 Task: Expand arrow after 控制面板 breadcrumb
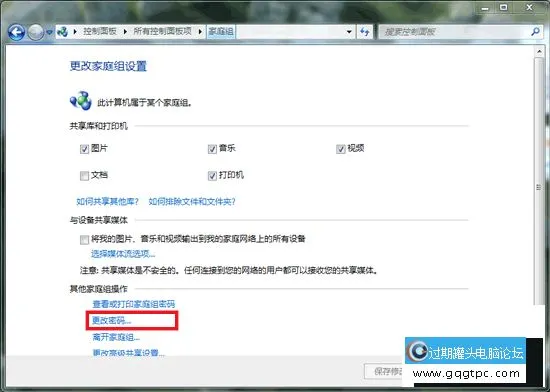(x=125, y=32)
